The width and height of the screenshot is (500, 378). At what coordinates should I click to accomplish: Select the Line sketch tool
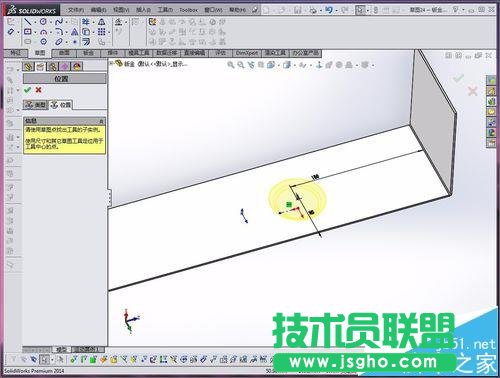(28, 22)
